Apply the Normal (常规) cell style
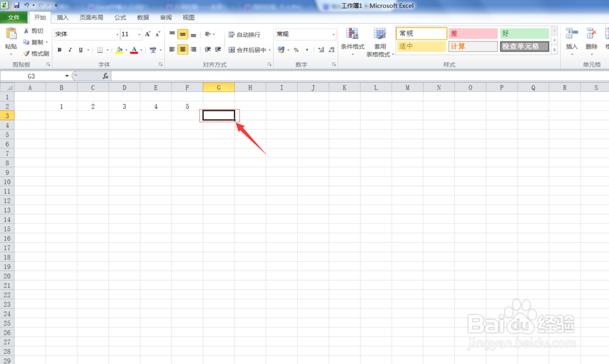This screenshot has width=609, height=364. 421,33
